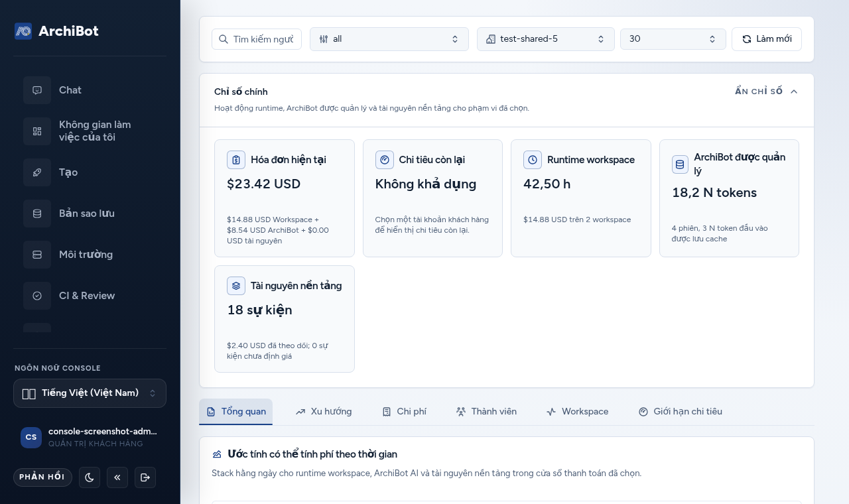Click the Tài nguyên nền tảng layers icon
The width and height of the screenshot is (849, 504).
[x=236, y=286]
